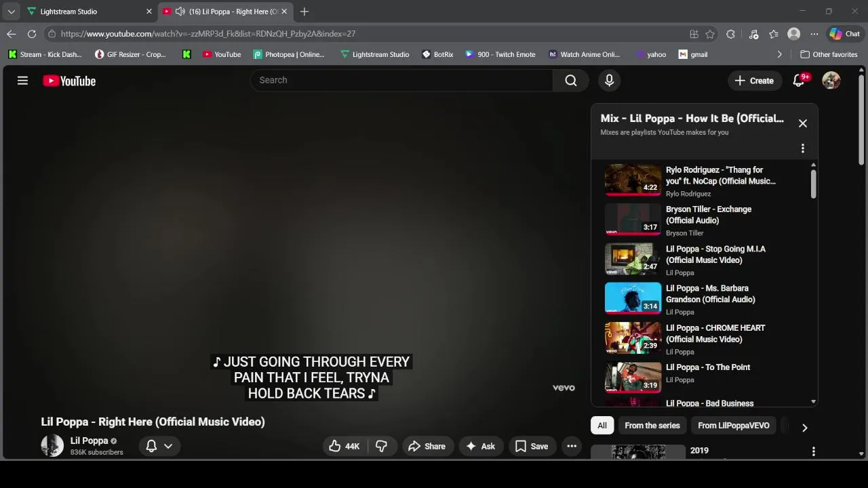Screen dimensions: 868x488
Task: Open yahoo bookmark
Action: tap(651, 54)
